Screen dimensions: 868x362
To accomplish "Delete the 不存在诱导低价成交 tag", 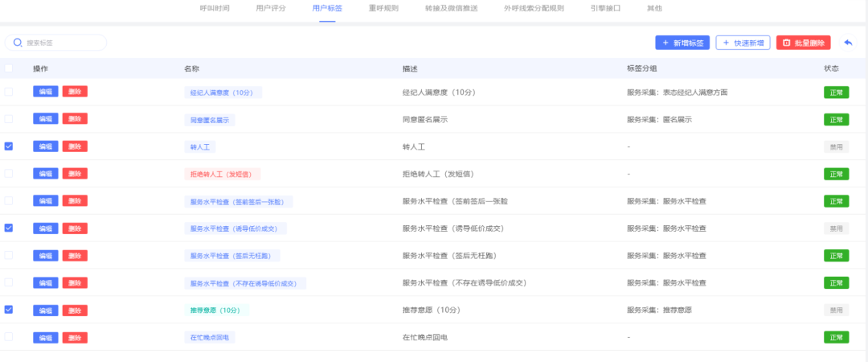I will pos(75,282).
